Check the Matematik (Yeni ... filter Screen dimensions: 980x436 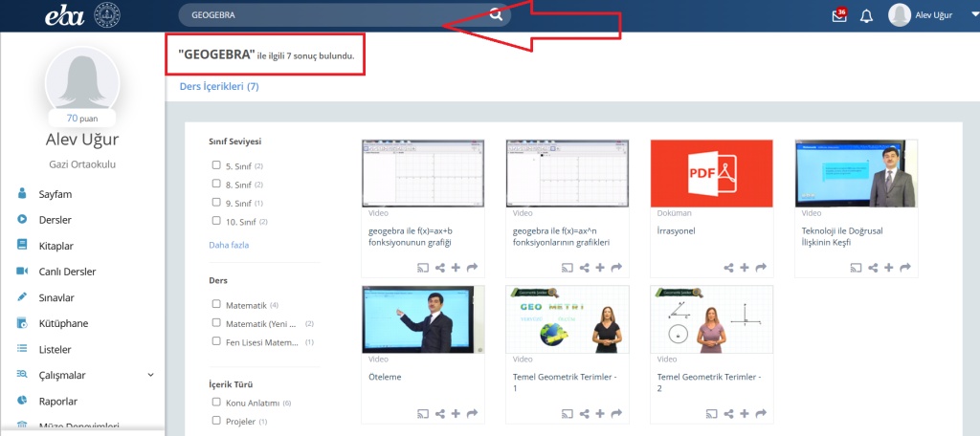click(216, 323)
